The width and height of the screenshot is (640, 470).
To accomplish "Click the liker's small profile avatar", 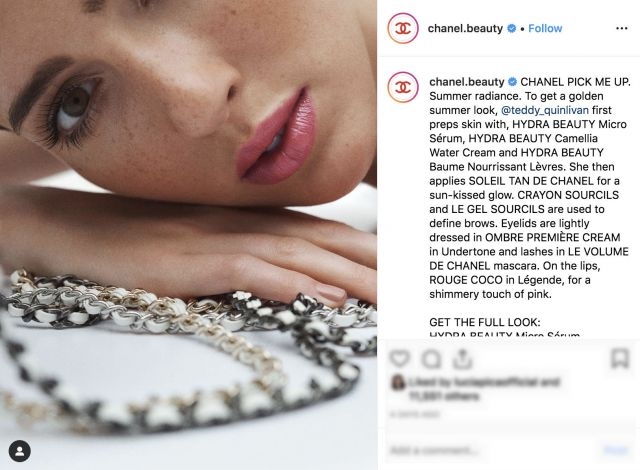I will 397,382.
